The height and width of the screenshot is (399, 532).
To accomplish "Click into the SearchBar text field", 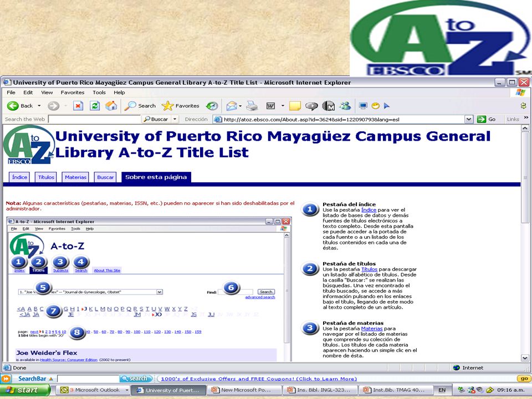I will tap(88, 378).
